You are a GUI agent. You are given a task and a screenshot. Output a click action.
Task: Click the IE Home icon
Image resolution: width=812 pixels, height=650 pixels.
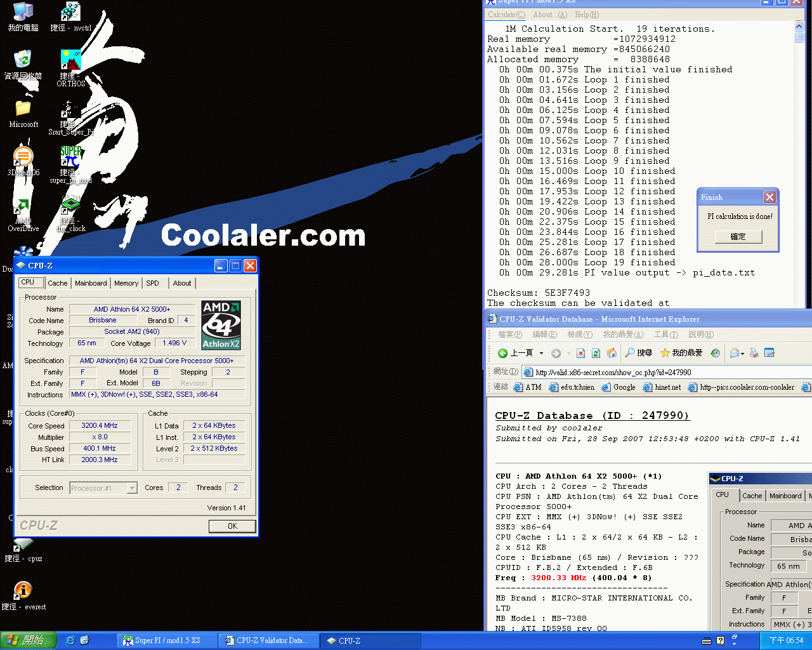click(x=612, y=353)
